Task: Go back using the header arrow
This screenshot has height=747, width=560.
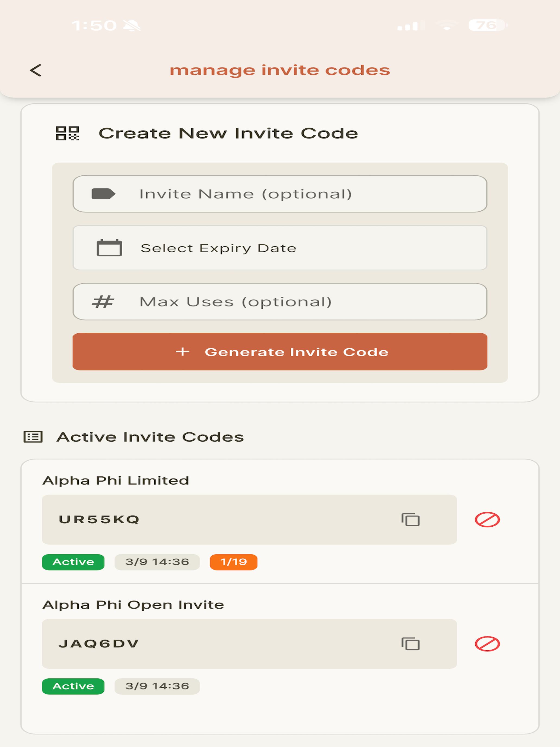Action: pyautogui.click(x=36, y=70)
